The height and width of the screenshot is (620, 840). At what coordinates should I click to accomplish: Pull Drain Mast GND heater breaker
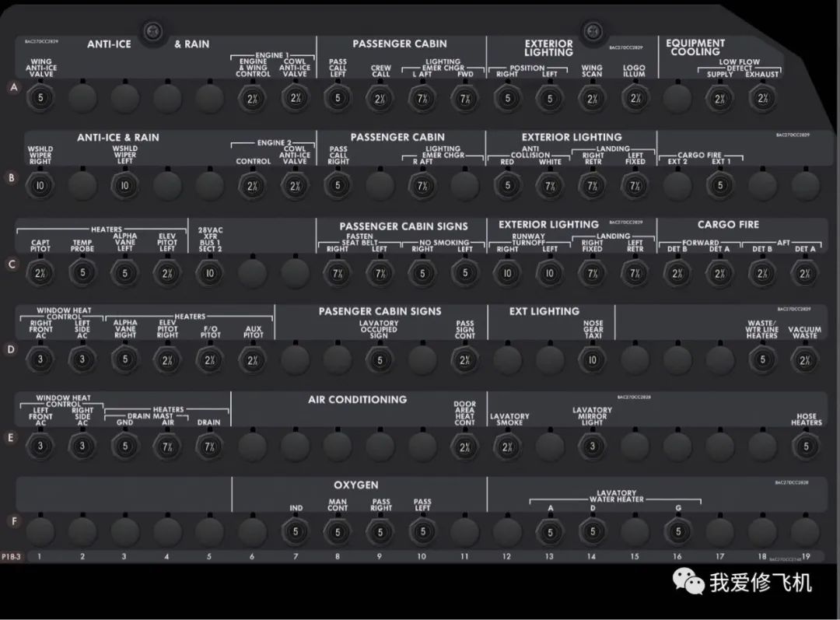pyautogui.click(x=124, y=447)
